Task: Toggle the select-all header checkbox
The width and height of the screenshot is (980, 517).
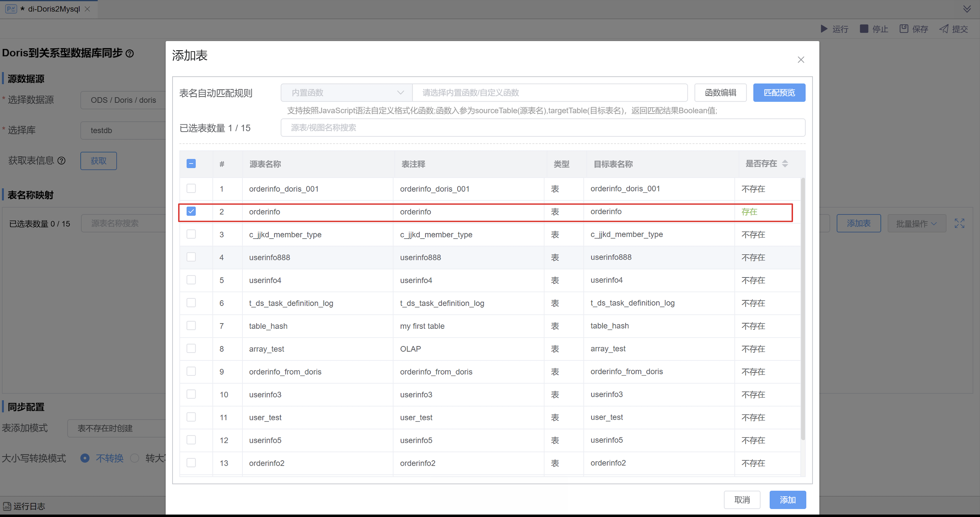Action: (191, 164)
